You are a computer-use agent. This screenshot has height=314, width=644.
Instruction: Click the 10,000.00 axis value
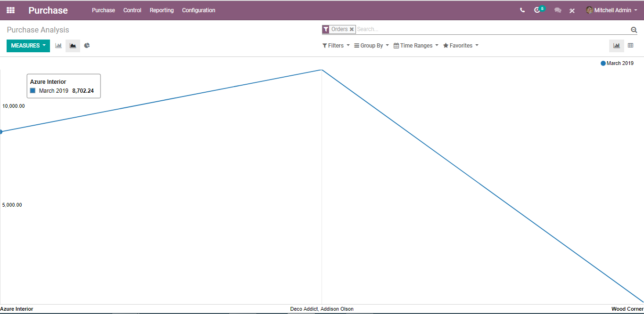(x=14, y=106)
